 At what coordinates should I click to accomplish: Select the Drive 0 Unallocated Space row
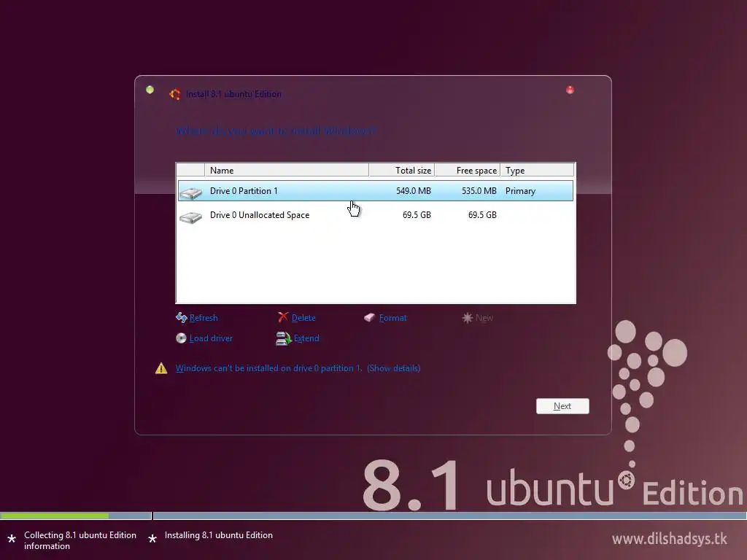pyautogui.click(x=376, y=215)
